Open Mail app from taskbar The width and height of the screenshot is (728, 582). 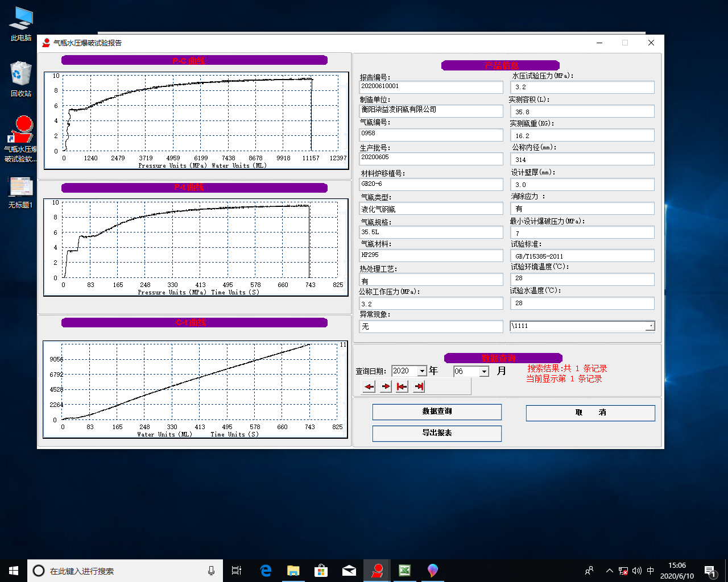point(349,571)
